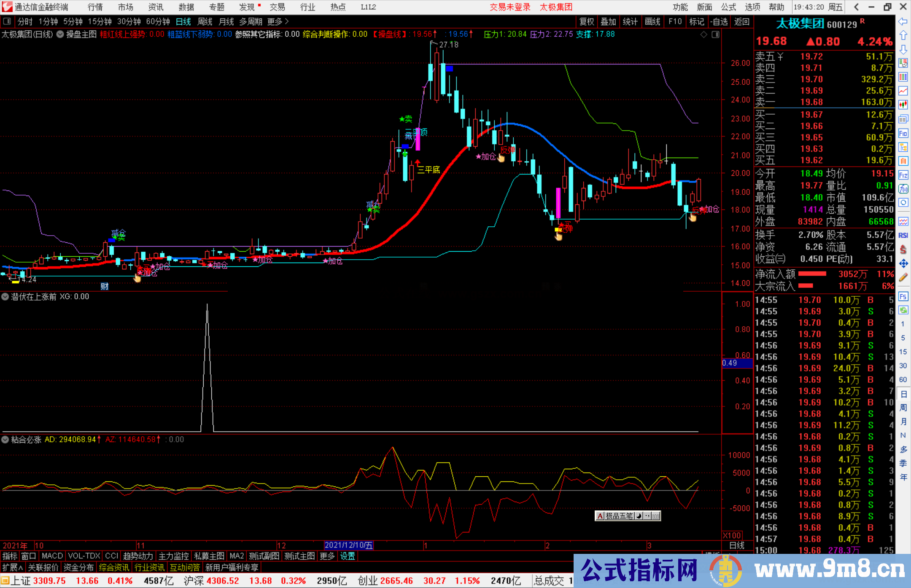This screenshot has height=588, width=911.
Task: Toggle the 潜伏在上涨前 indicator circle button
Action: [5, 297]
